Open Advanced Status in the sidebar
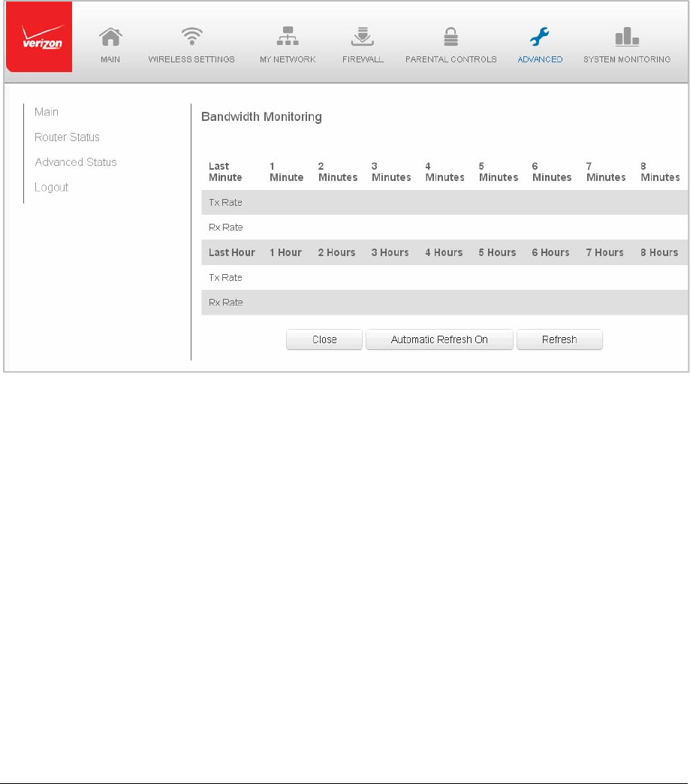This screenshot has width=690, height=784. (x=76, y=162)
